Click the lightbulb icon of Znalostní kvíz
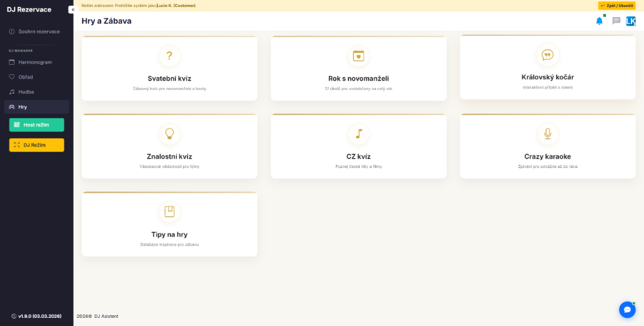 (169, 133)
